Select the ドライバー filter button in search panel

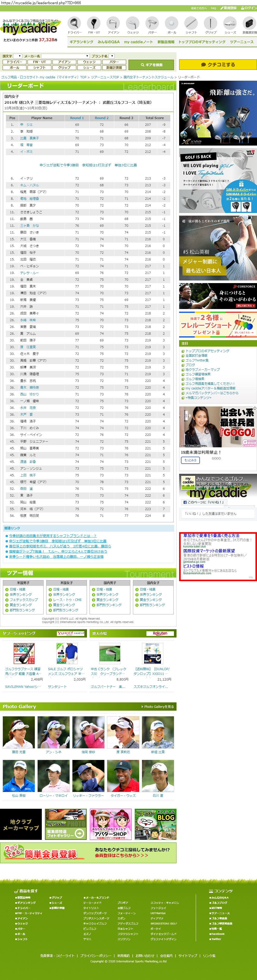pyautogui.click(x=15, y=62)
